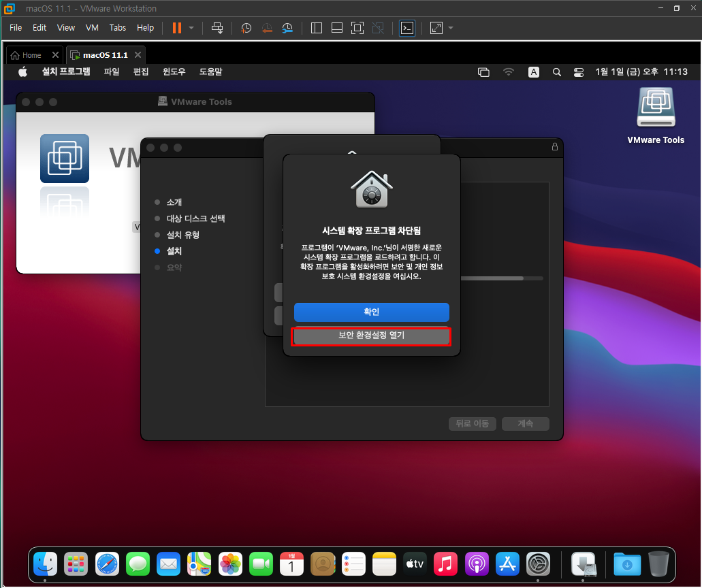Take a snapshot of this virtual machine
This screenshot has height=588, width=702.
[246, 28]
